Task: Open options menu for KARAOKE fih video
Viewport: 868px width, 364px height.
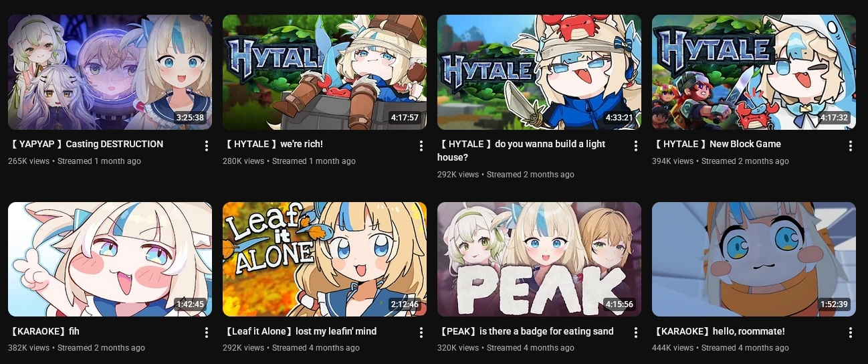Action: coord(206,333)
